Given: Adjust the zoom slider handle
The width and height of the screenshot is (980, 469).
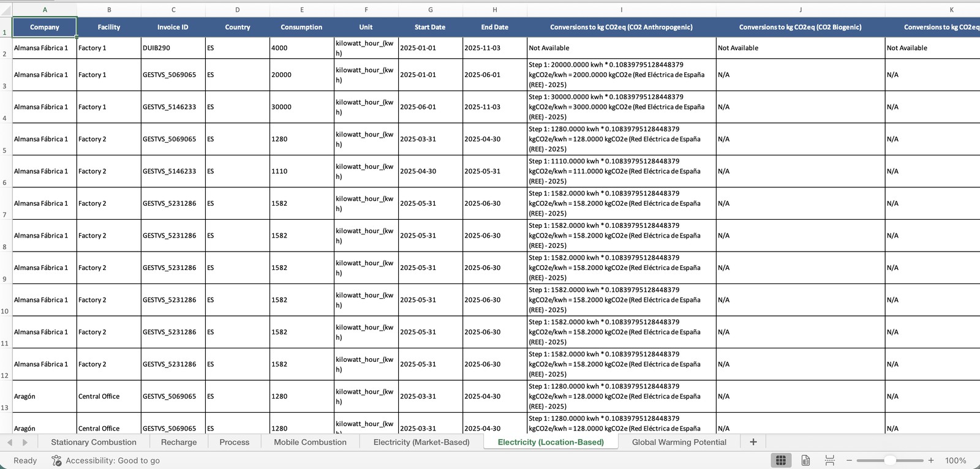Looking at the screenshot, I should (890, 460).
